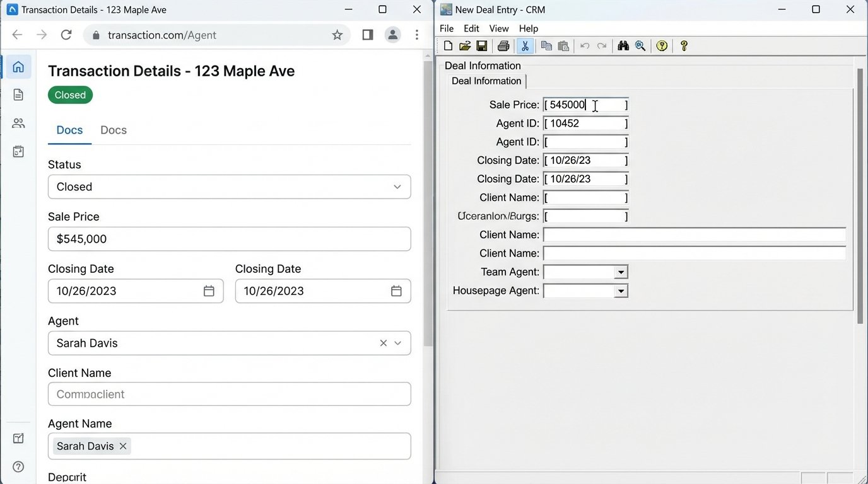Click the Save icon in the CRM toolbar
This screenshot has width=868, height=484.
[482, 45]
